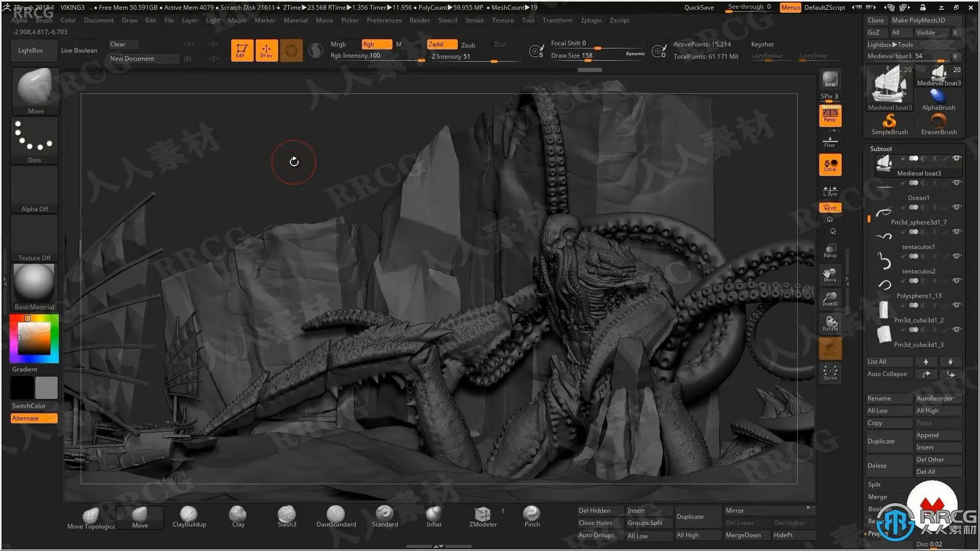Toggle Transp transparency mode
Viewport: 980px width, 551px height.
[830, 251]
